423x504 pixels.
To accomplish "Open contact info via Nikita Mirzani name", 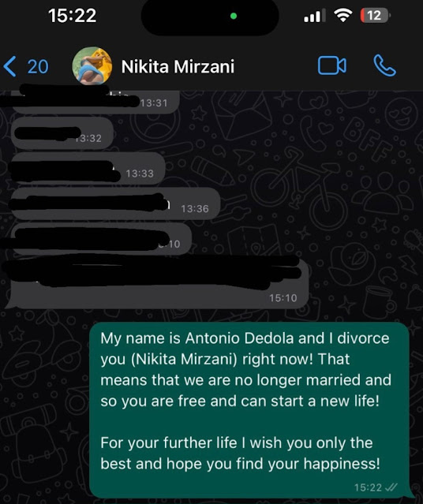I will (x=178, y=66).
